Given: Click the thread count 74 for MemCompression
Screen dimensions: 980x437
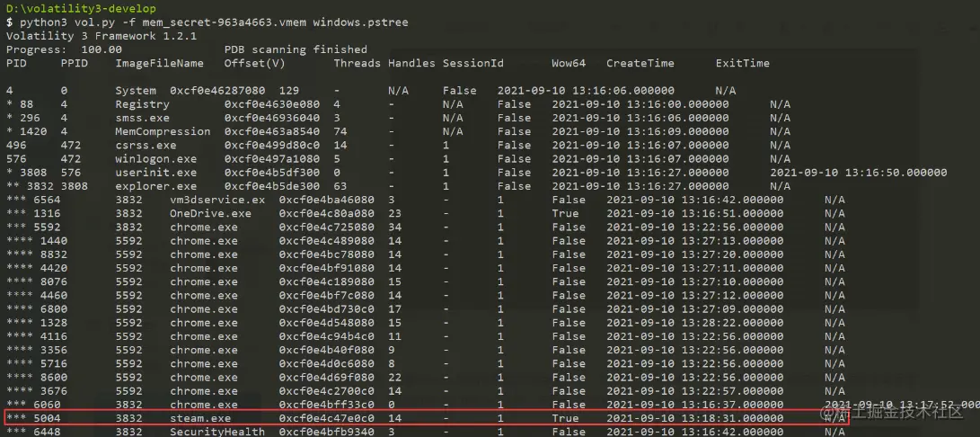Looking at the screenshot, I should pos(340,131).
